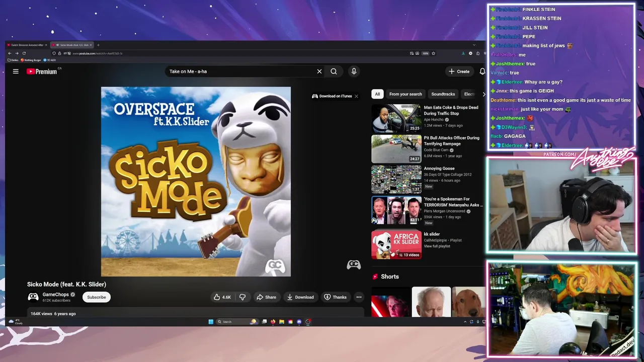Select the Soundtracks filter chip

click(443, 94)
